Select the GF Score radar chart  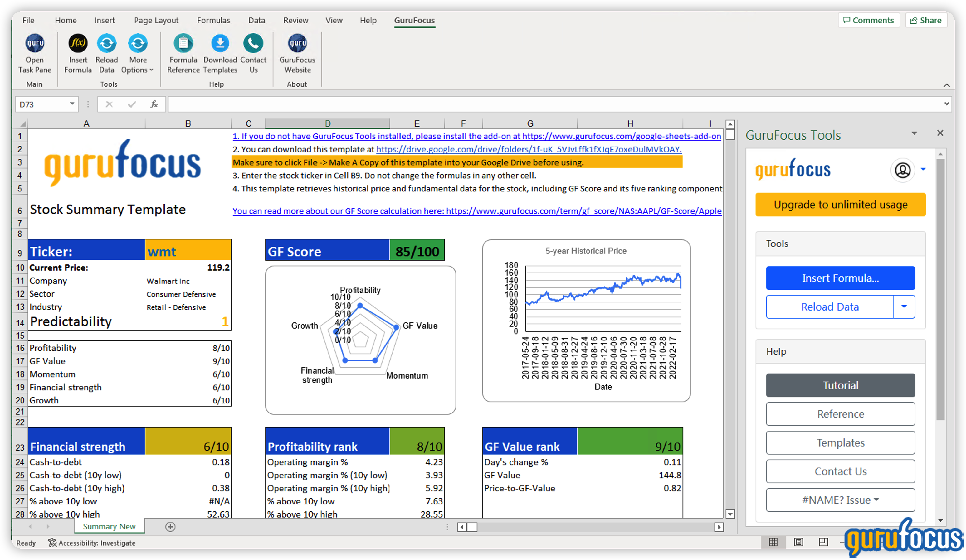pyautogui.click(x=360, y=340)
